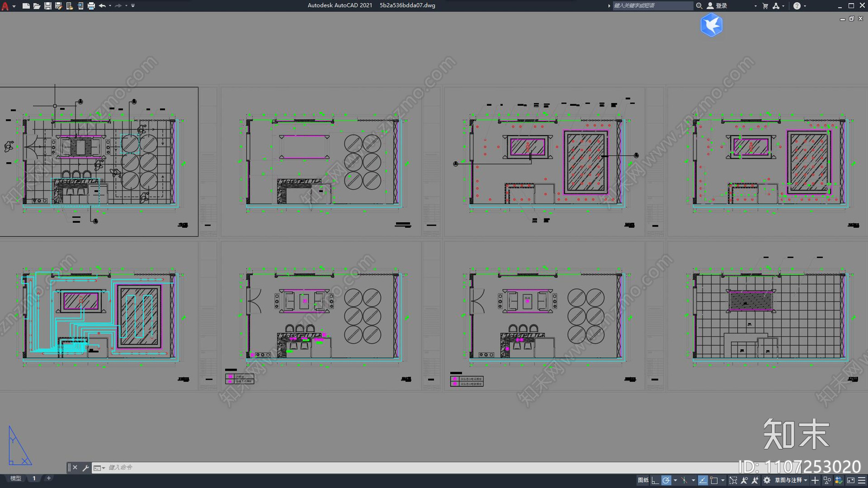Toggle the highlighted object snap tracking button
Image resolution: width=868 pixels, height=488 pixels.
703,480
